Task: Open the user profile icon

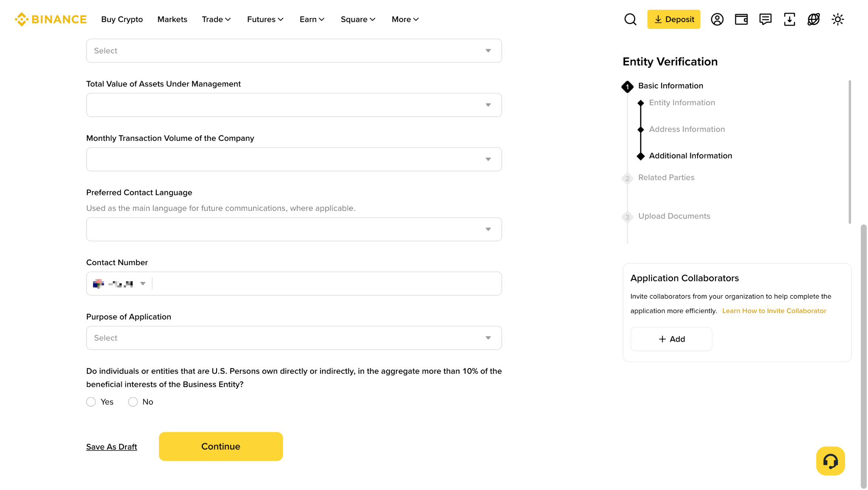Action: point(717,19)
